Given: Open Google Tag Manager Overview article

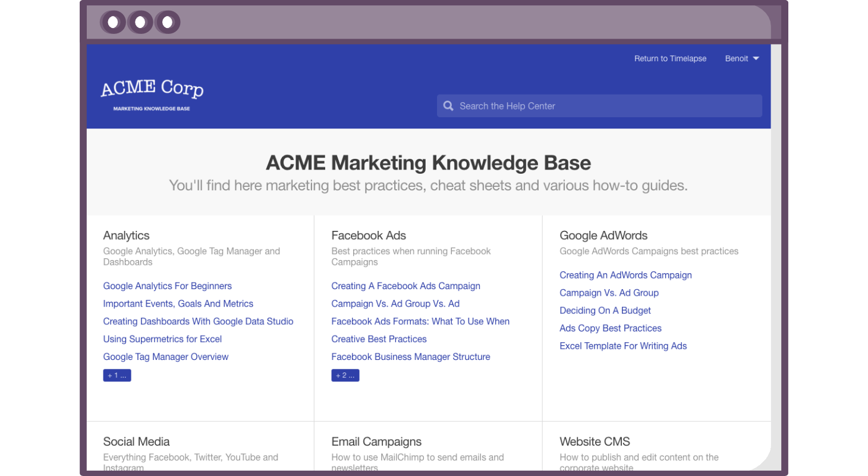Looking at the screenshot, I should tap(165, 357).
